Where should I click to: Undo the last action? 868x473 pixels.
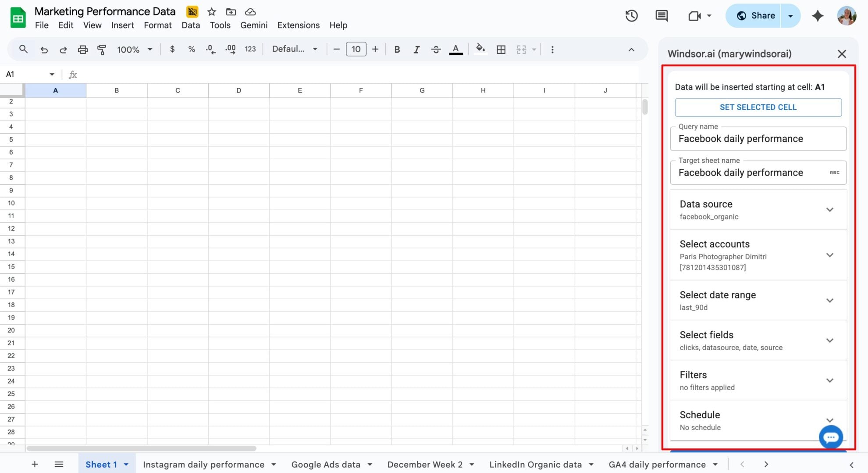(x=44, y=50)
